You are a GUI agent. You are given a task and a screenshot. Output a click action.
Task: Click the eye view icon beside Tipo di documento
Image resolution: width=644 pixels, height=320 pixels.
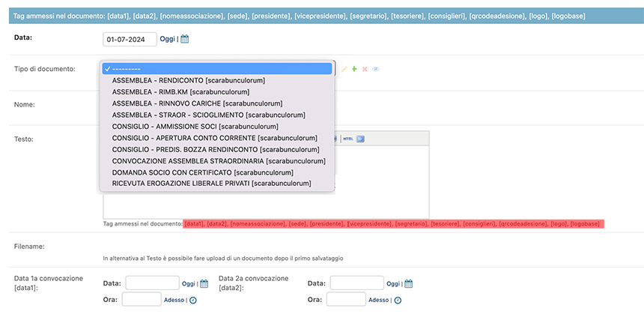[x=375, y=69]
